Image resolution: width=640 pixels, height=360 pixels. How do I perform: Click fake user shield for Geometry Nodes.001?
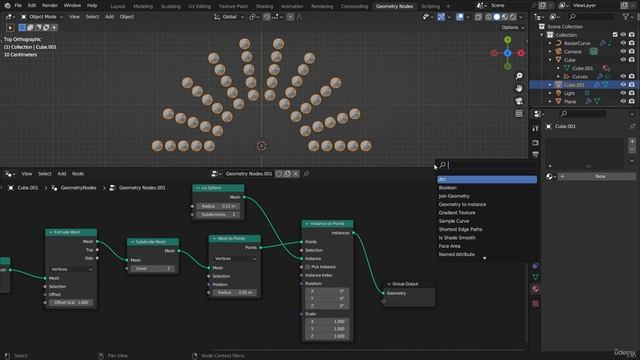click(x=279, y=174)
